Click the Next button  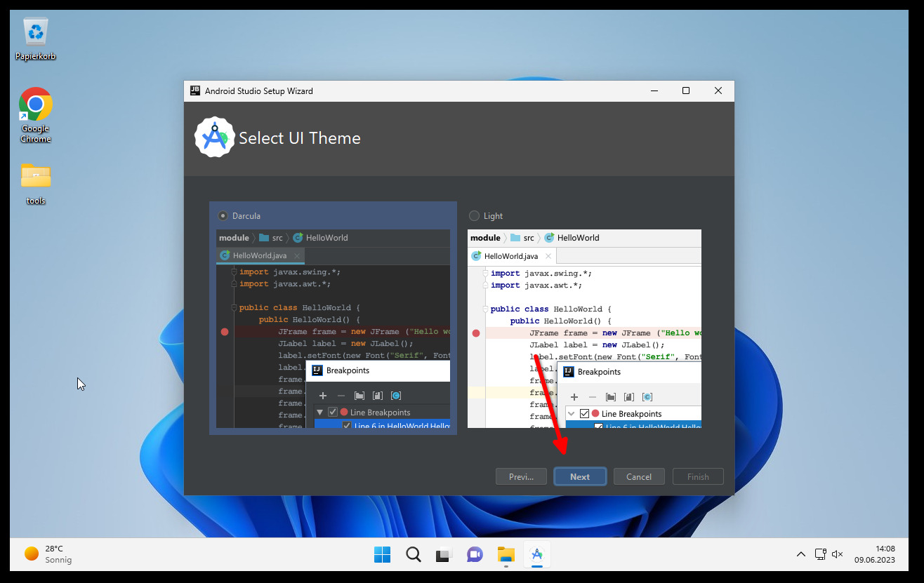580,476
